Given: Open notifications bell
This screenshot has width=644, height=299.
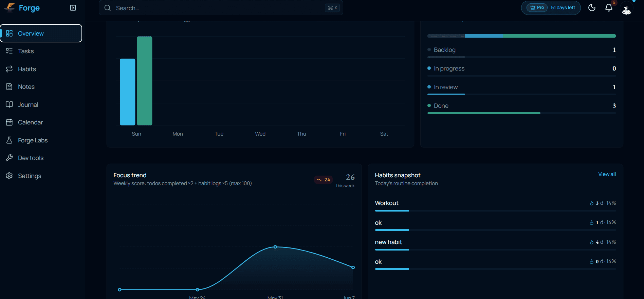Looking at the screenshot, I should click(x=609, y=8).
